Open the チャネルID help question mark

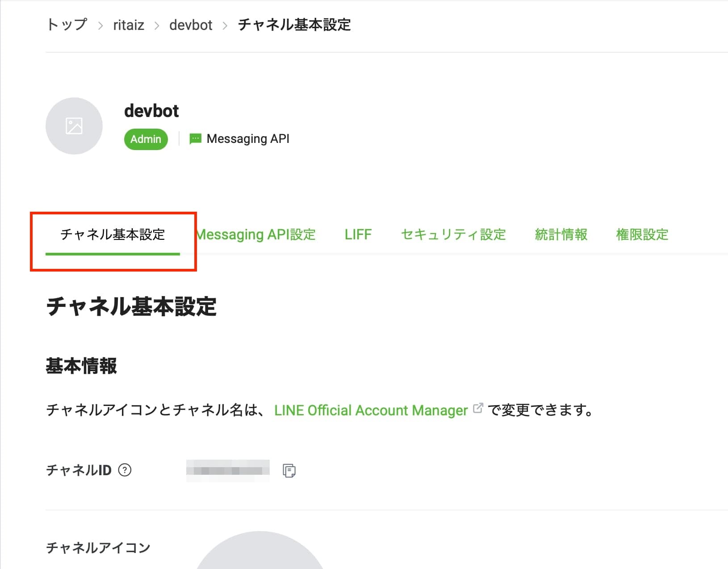[125, 470]
